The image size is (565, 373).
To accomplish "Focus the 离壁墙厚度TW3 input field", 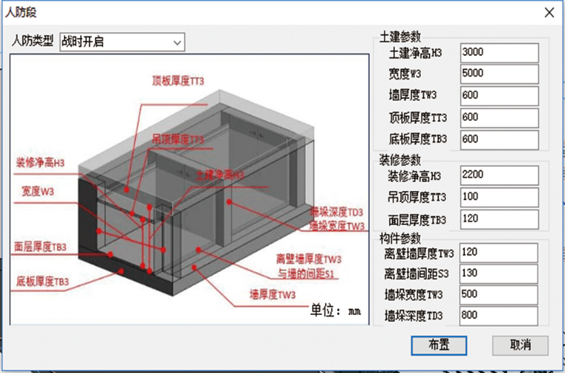I will pos(499,252).
